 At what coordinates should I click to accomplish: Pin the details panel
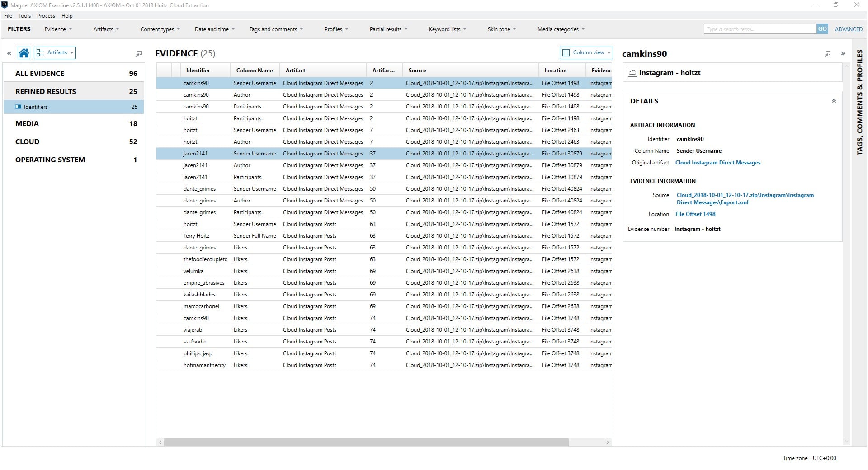coord(827,54)
